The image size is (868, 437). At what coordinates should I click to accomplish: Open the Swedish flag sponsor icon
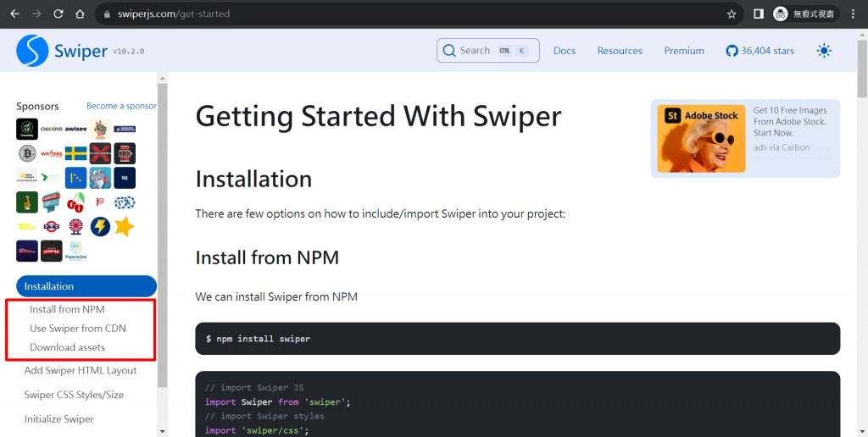click(x=75, y=153)
